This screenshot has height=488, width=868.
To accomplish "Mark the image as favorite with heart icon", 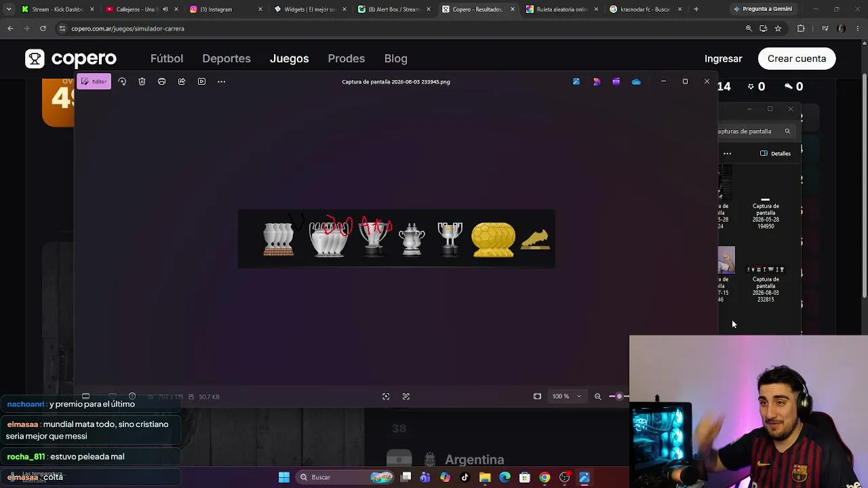I will [113, 396].
